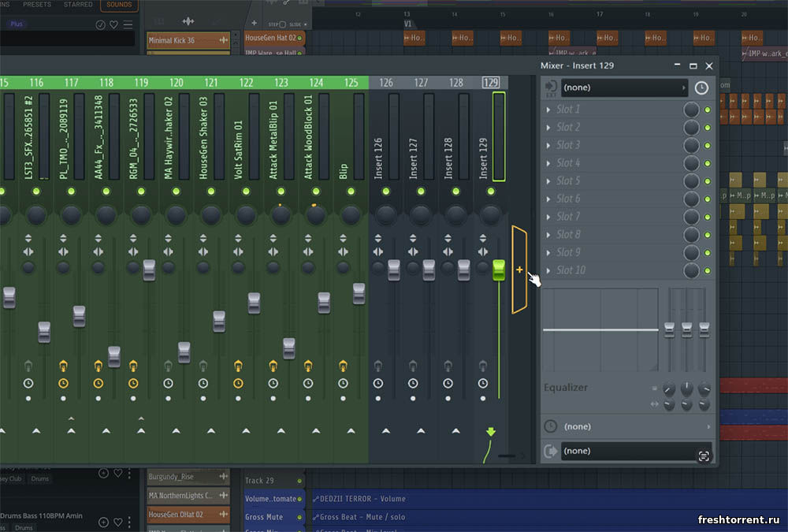Click the Equalizer graph white line
Screen dimensions: 788x532
(x=600, y=330)
